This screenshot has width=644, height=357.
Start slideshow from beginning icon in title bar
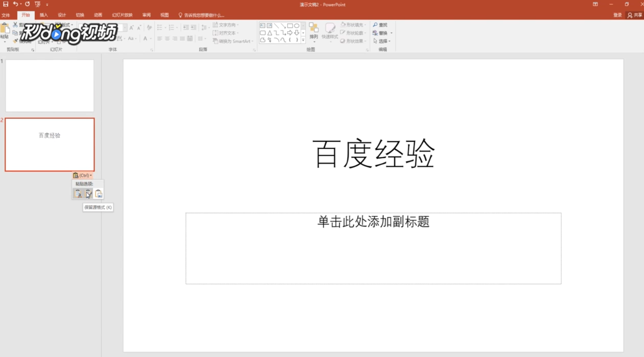coord(38,4)
